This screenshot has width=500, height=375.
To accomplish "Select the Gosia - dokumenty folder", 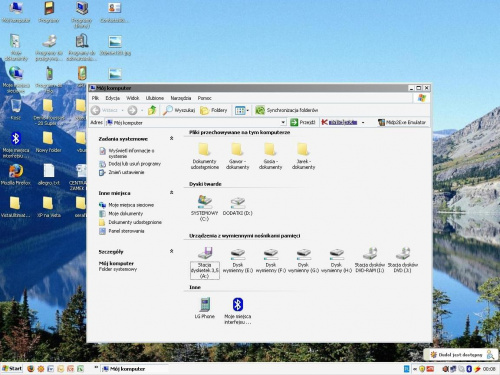I will tap(270, 156).
